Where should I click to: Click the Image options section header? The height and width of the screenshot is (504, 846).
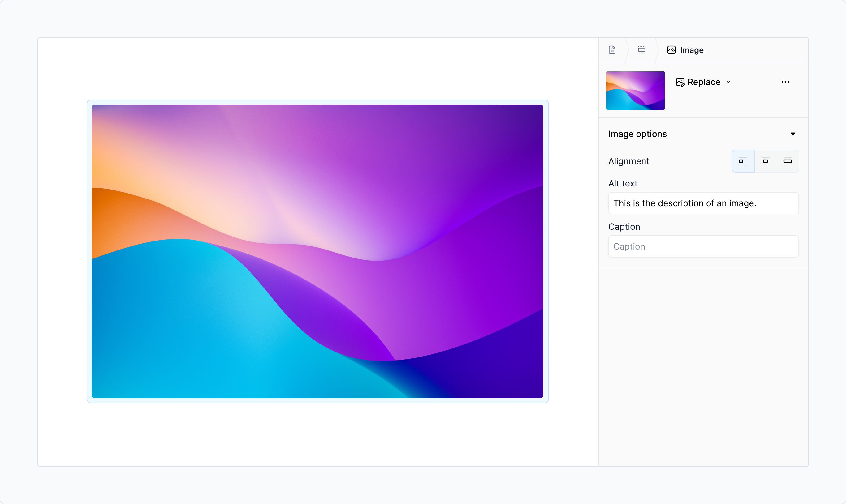pyautogui.click(x=637, y=134)
